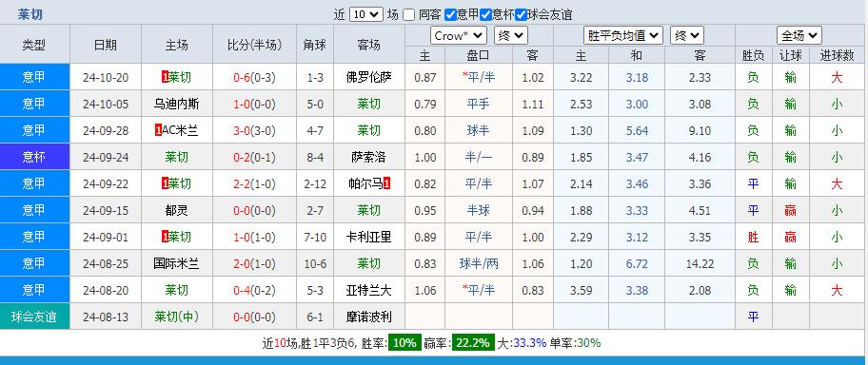The width and height of the screenshot is (868, 365).
Task: Click the 让球 column header
Action: 791,55
